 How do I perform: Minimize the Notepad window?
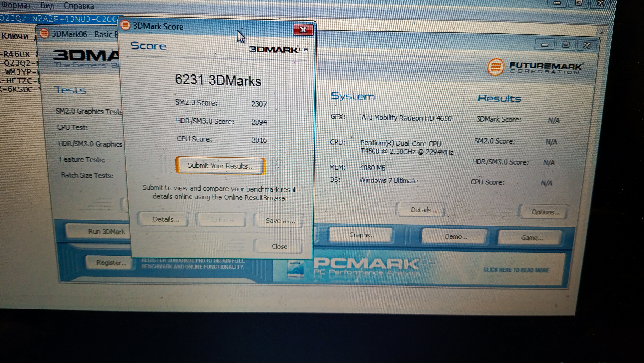tap(557, 3)
